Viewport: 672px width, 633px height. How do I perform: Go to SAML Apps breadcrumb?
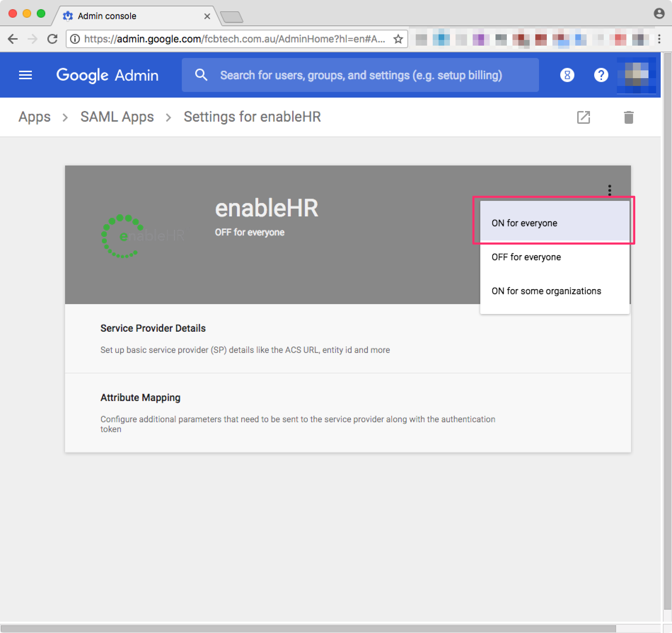(x=117, y=117)
